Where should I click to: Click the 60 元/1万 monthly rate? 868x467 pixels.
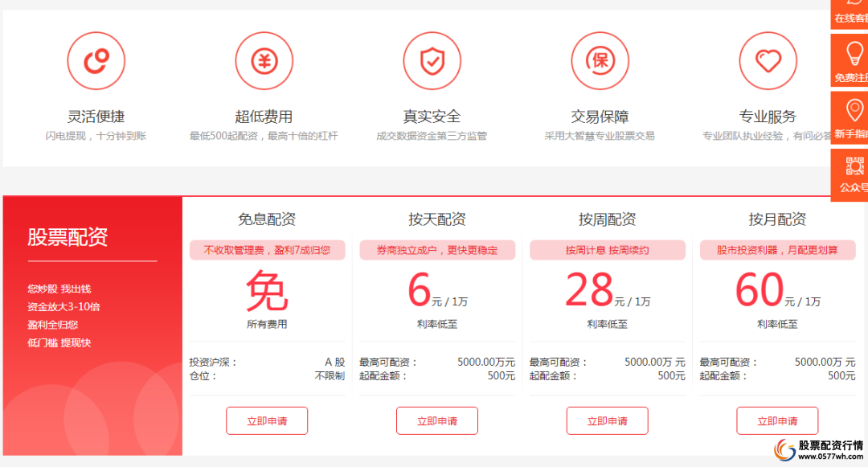point(777,290)
